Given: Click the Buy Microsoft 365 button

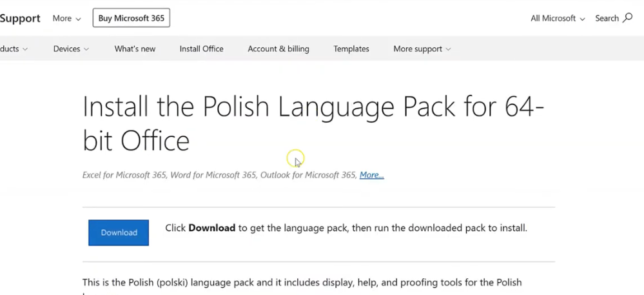Looking at the screenshot, I should coord(131,18).
